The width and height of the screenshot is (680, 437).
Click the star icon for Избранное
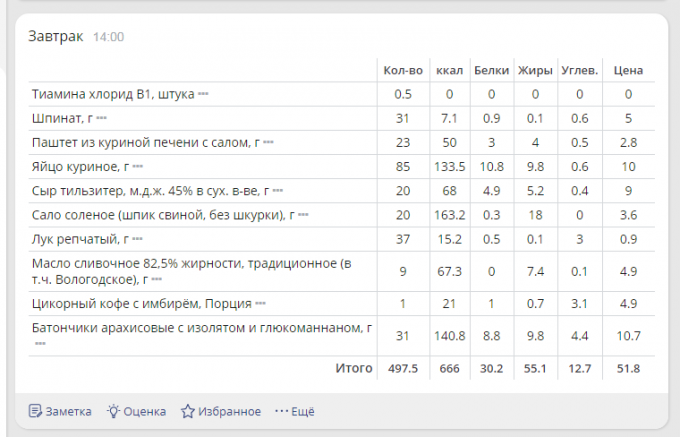[x=187, y=411]
